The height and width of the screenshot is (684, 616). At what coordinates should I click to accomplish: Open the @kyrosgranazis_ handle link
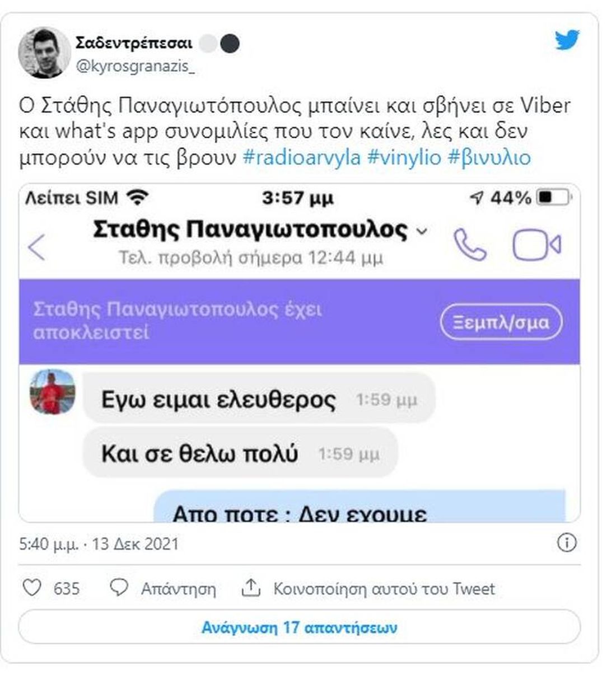pos(136,66)
